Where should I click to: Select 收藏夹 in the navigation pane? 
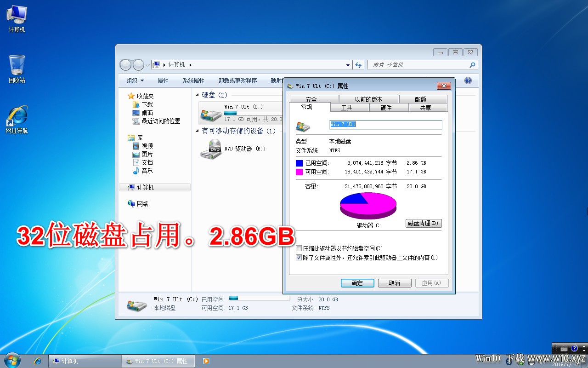point(141,96)
